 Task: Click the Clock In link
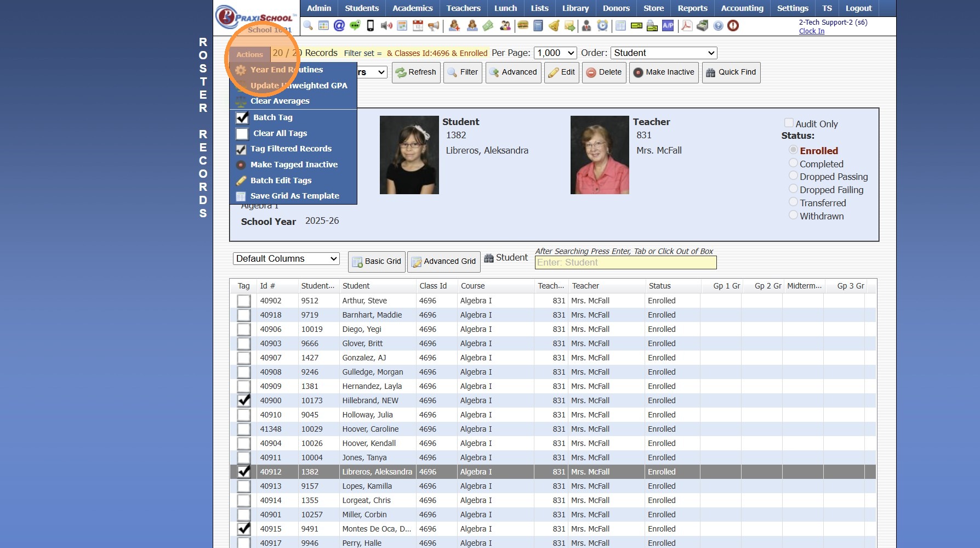pyautogui.click(x=811, y=31)
